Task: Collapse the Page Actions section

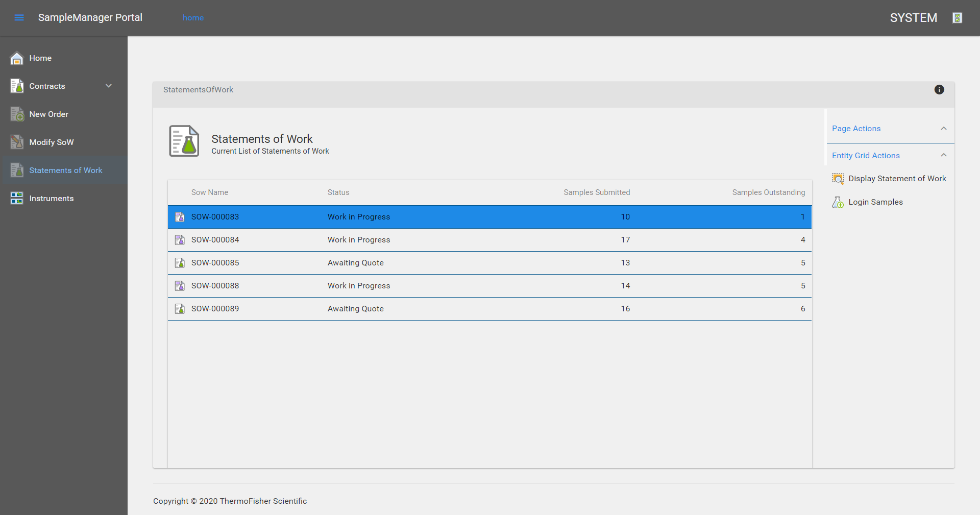Action: coord(943,129)
